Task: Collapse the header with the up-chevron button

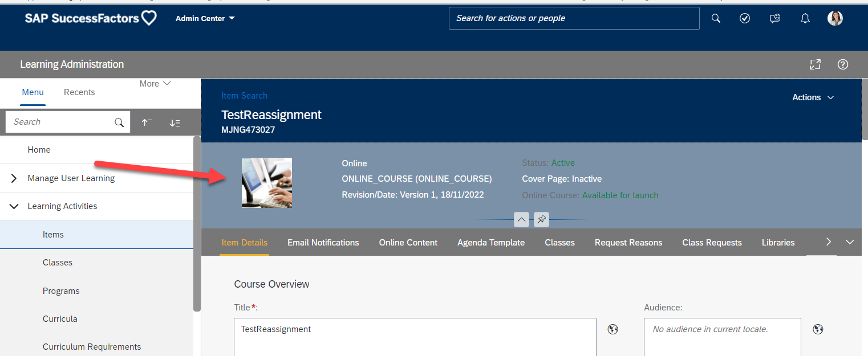Action: click(x=521, y=219)
